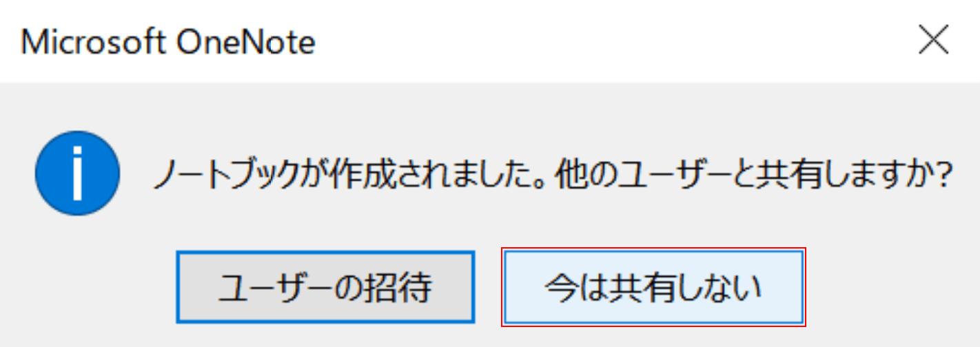Click the Microsoft OneNote title text

(168, 43)
